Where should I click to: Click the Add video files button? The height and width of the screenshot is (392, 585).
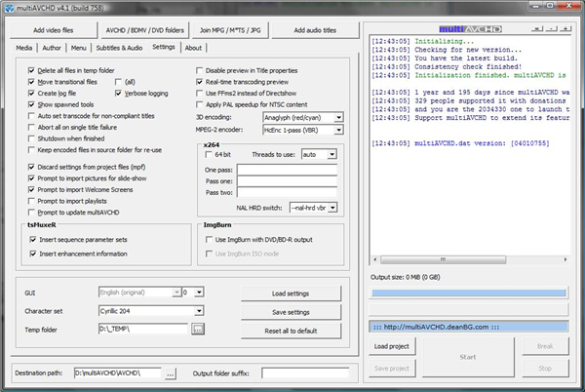click(52, 30)
